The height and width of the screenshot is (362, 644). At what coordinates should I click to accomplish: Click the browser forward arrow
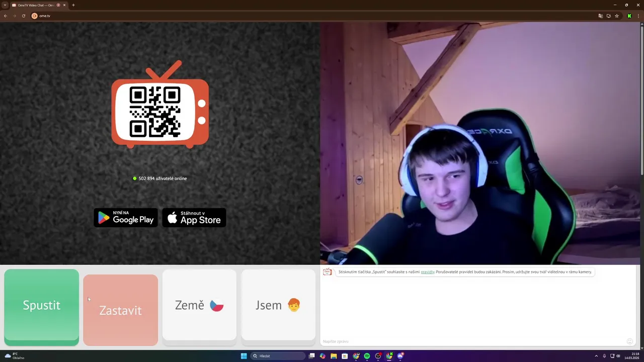[15, 16]
